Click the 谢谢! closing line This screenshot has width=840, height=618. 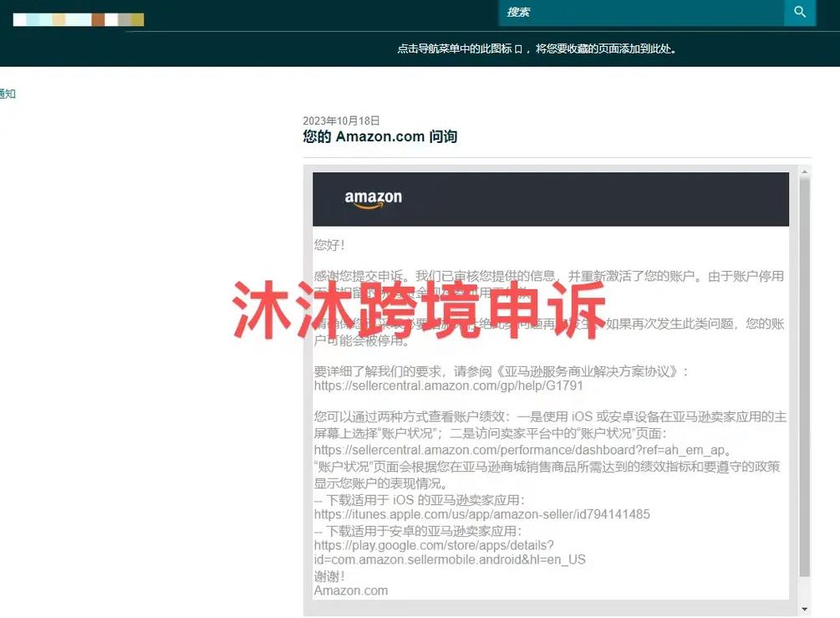329,577
